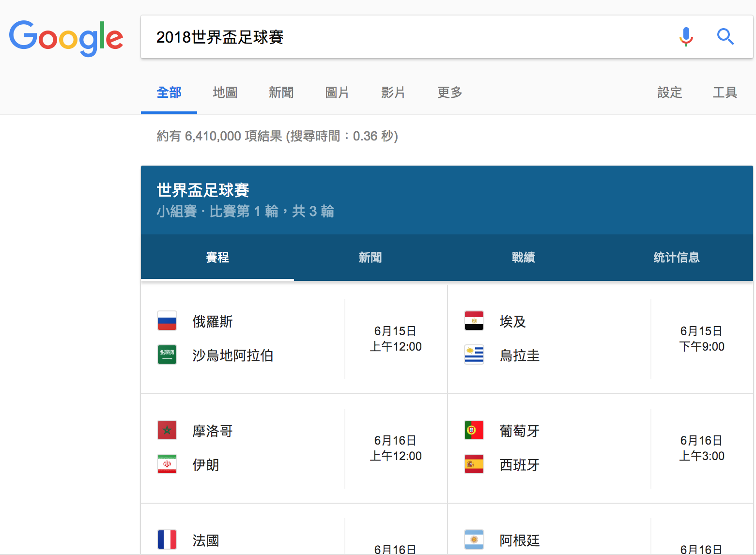Click the Russia flag icon
This screenshot has width=756, height=555.
[x=167, y=321]
